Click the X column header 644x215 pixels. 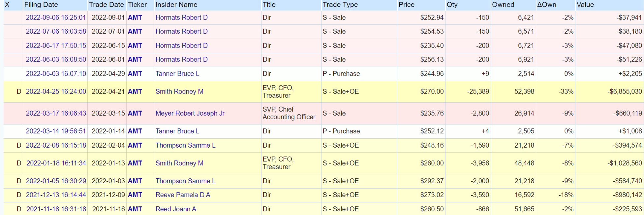tap(7, 5)
